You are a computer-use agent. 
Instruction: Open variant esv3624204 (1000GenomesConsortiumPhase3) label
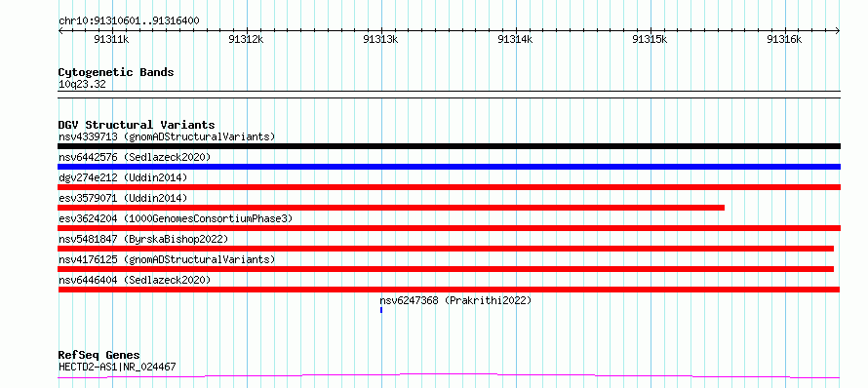(176, 218)
